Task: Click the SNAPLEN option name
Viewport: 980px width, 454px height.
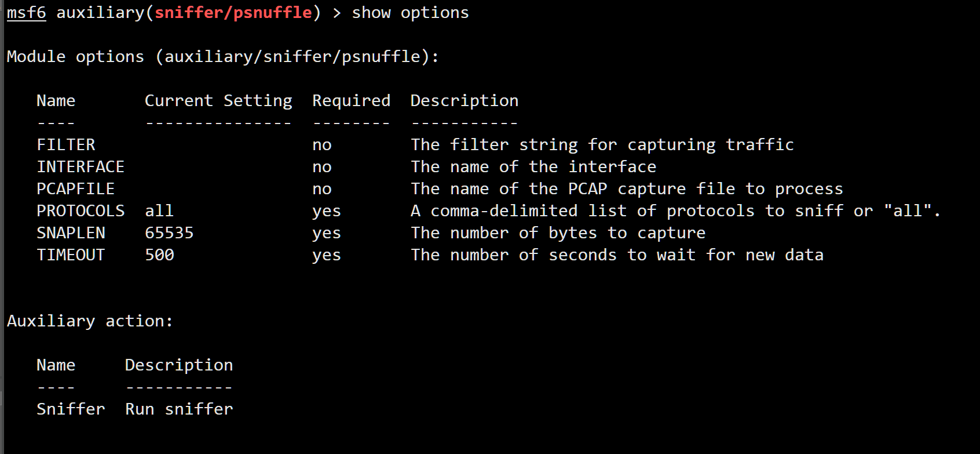Action: tap(71, 233)
